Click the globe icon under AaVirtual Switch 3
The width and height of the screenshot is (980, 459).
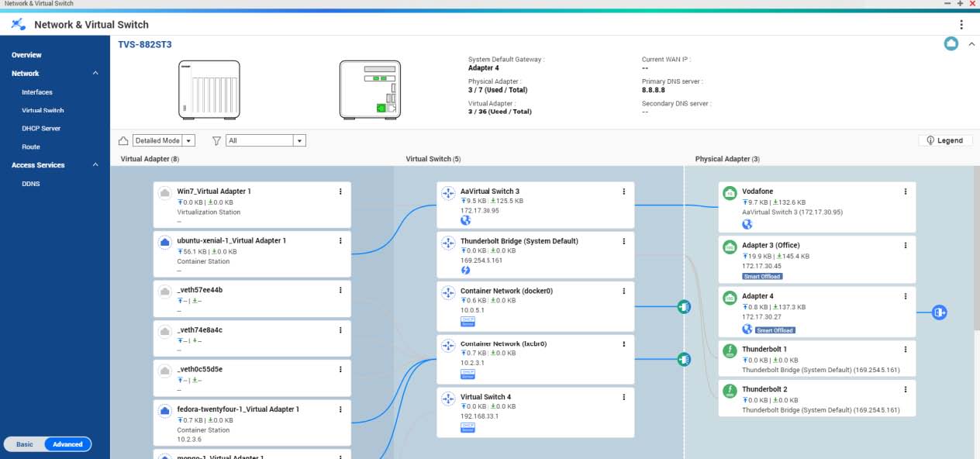(x=466, y=220)
